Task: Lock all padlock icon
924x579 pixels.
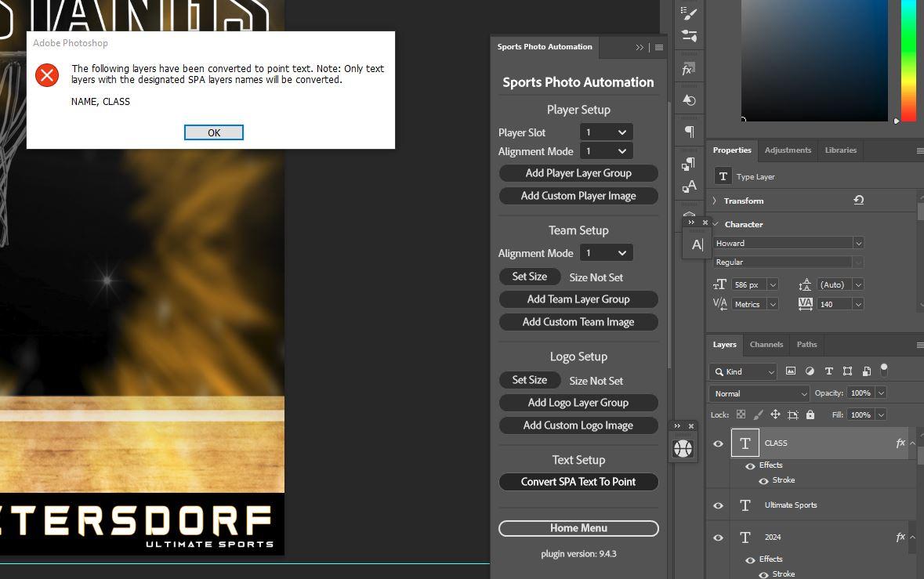Action: [x=810, y=414]
